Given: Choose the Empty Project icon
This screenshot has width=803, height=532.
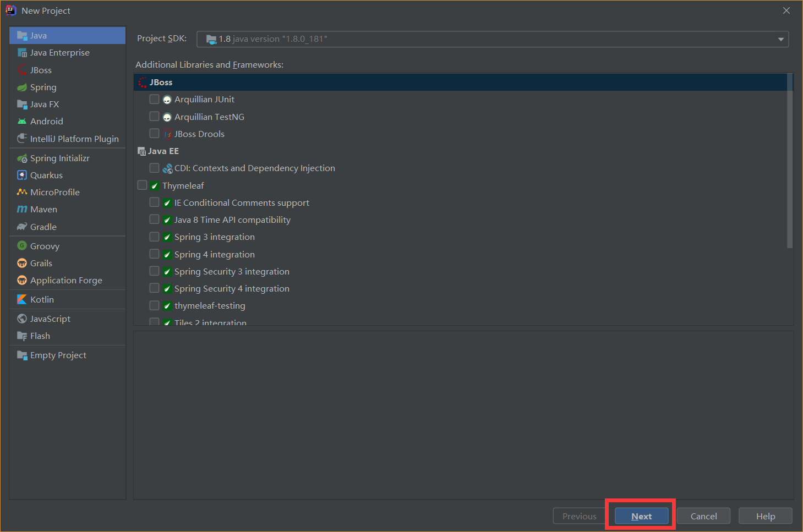Looking at the screenshot, I should point(22,355).
